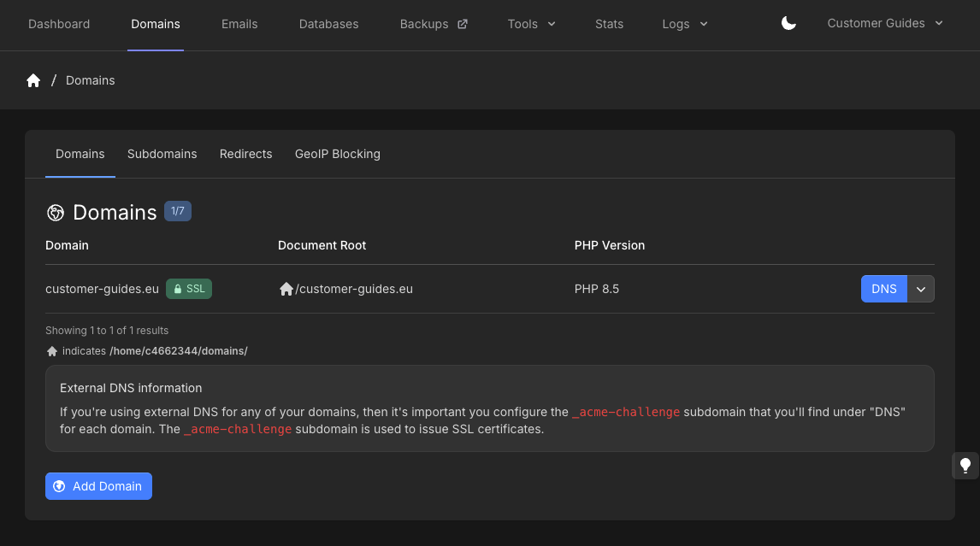Switch to the Redirects tab
The width and height of the screenshot is (980, 546).
(x=245, y=154)
